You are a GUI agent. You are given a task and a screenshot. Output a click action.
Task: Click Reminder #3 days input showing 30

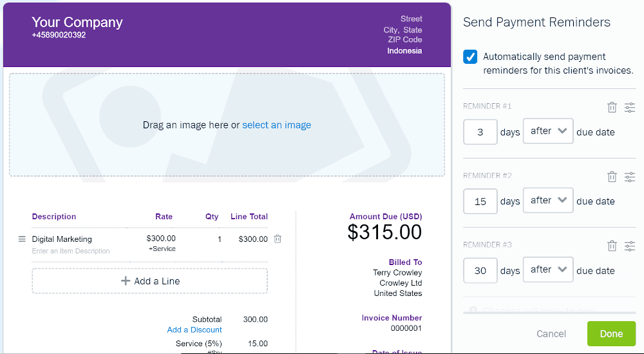click(x=480, y=271)
